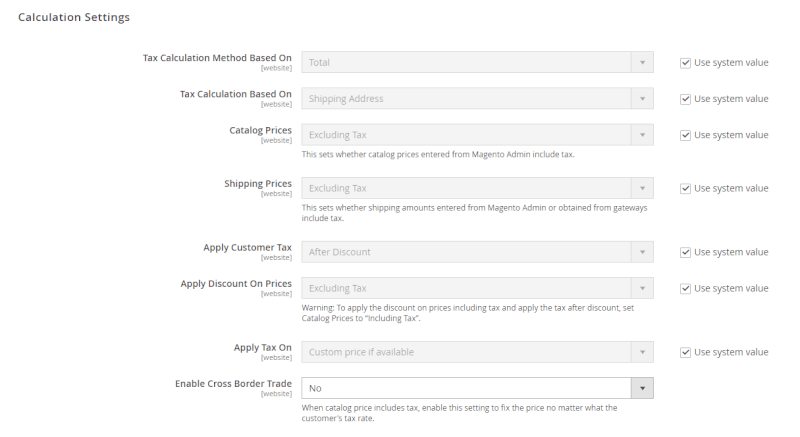Toggle Use system value for Tax Calculation Based On
Screen dimensions: 800x437
pos(685,99)
